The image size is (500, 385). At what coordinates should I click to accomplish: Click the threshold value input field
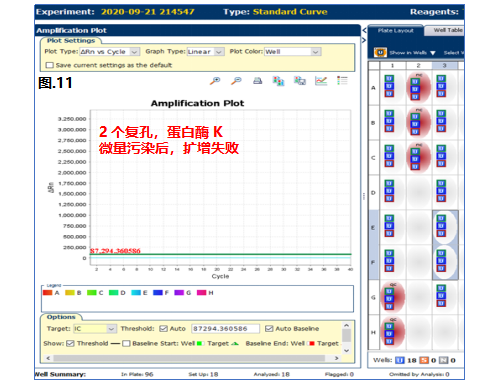pos(225,329)
